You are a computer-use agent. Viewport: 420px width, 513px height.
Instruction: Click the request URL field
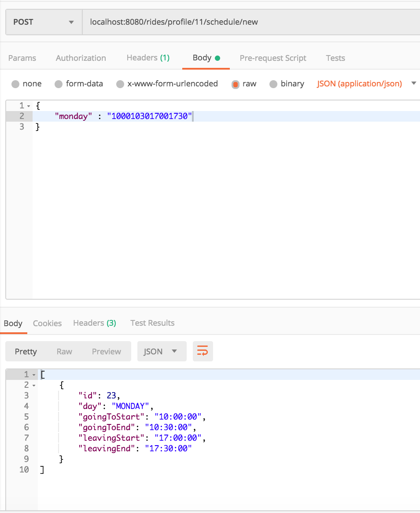tap(251, 22)
